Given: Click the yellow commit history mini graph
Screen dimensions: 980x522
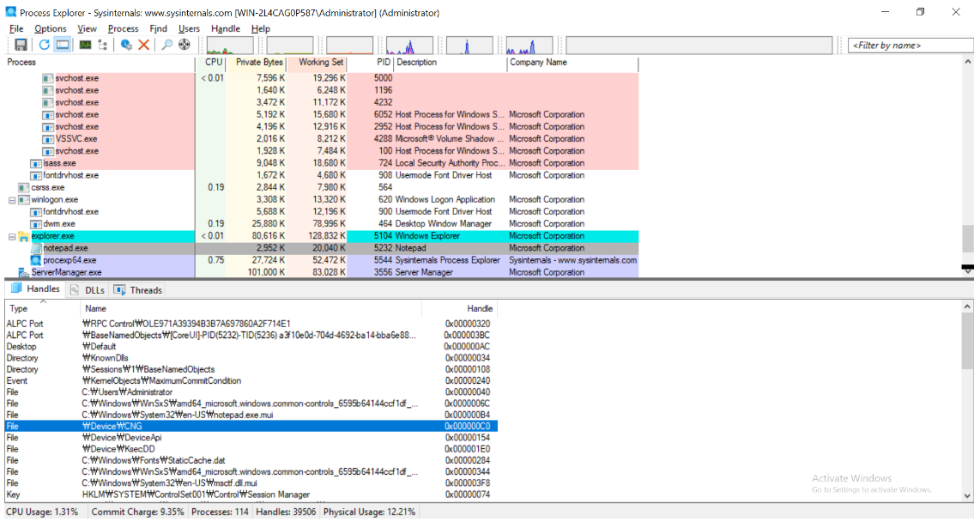Looking at the screenshot, I should pyautogui.click(x=290, y=46).
